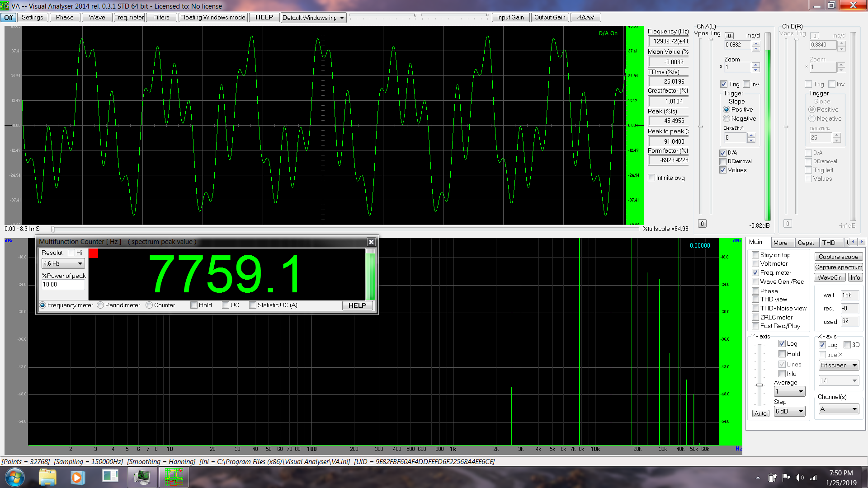Toggle the THD view checkbox
Screen dimensions: 868x488
click(x=755, y=299)
